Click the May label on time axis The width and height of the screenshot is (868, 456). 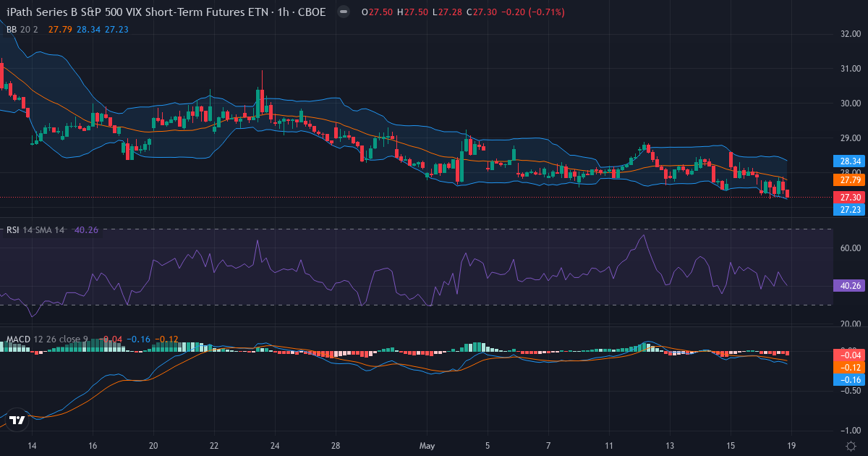coord(427,445)
